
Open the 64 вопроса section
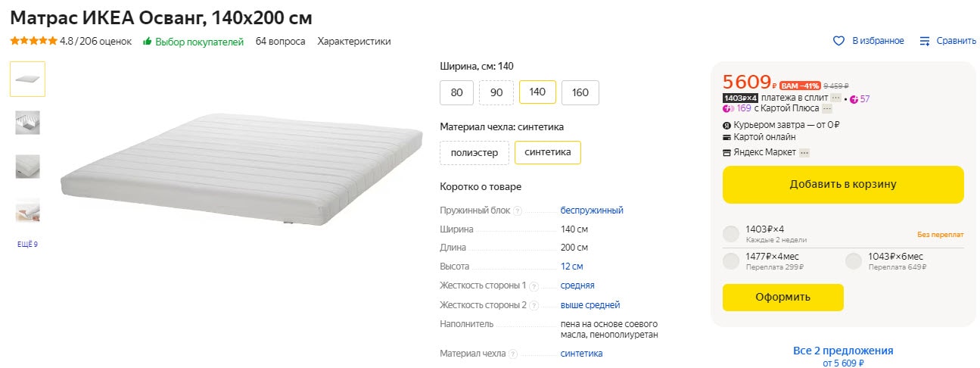[280, 42]
